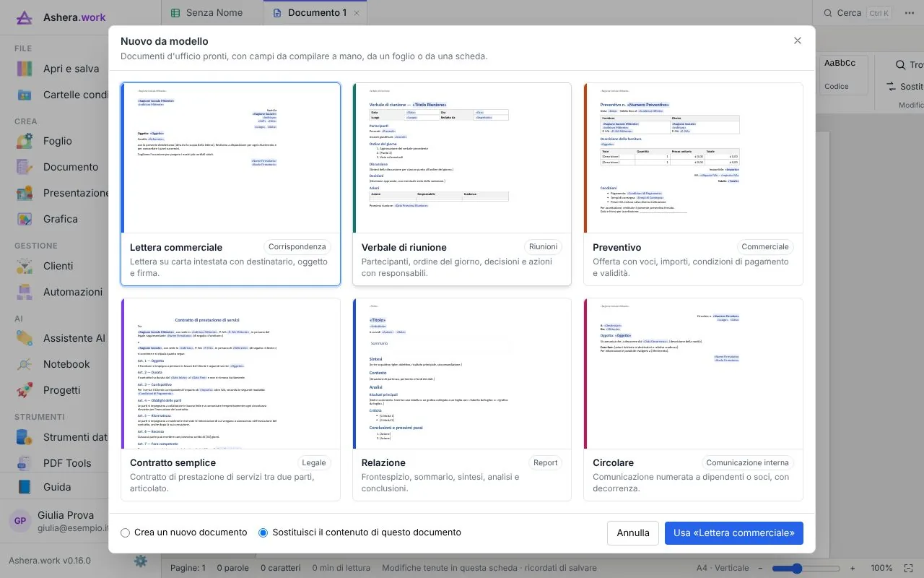Open the Grafica sidebar icon
The width and height of the screenshot is (924, 578).
[x=25, y=219]
